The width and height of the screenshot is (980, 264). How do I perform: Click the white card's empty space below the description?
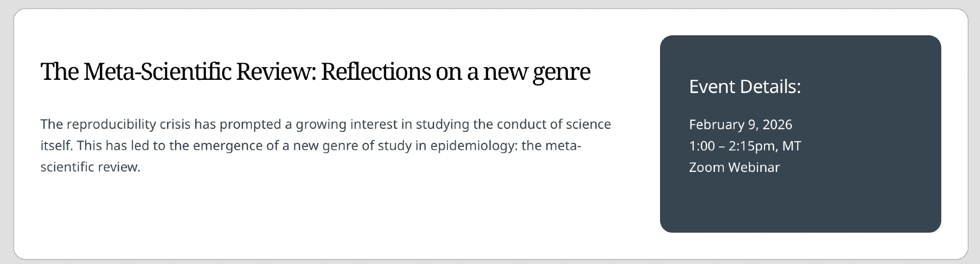[x=325, y=216]
